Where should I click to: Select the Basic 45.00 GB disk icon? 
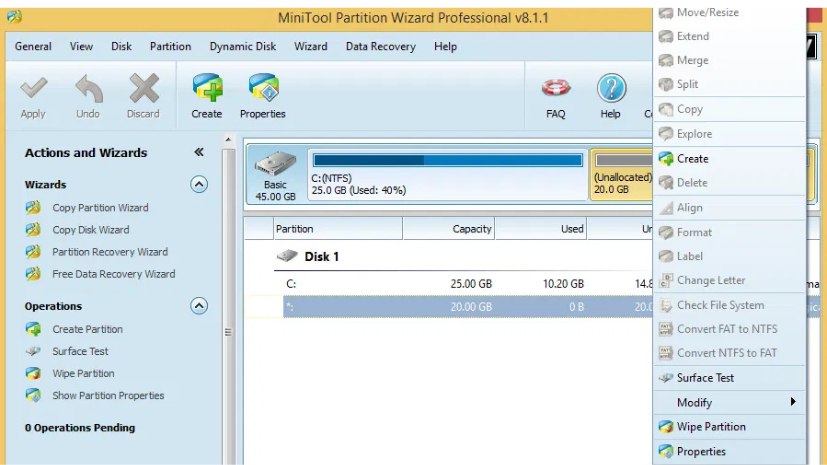pos(275,173)
